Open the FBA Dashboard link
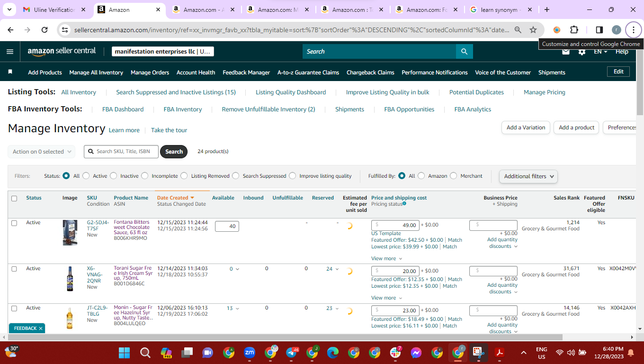The image size is (644, 364). pyautogui.click(x=123, y=109)
